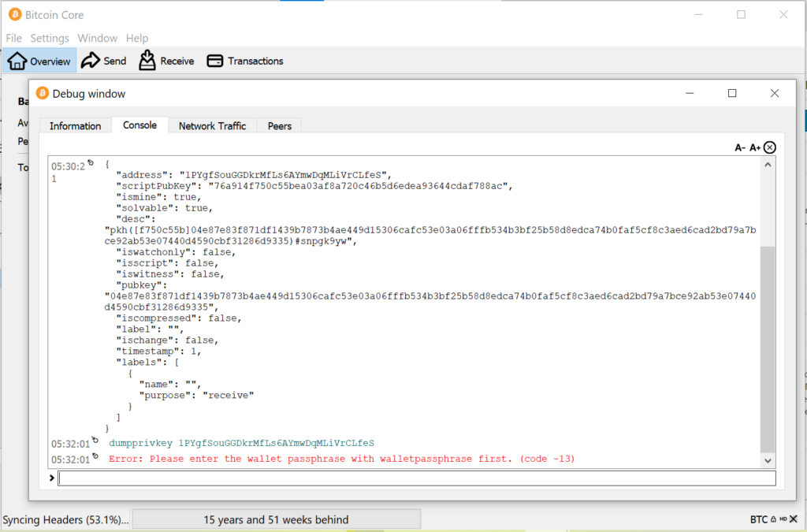Viewport: 807px width, 532px height.
Task: Click the console prompt arrow symbol
Action: coord(51,478)
